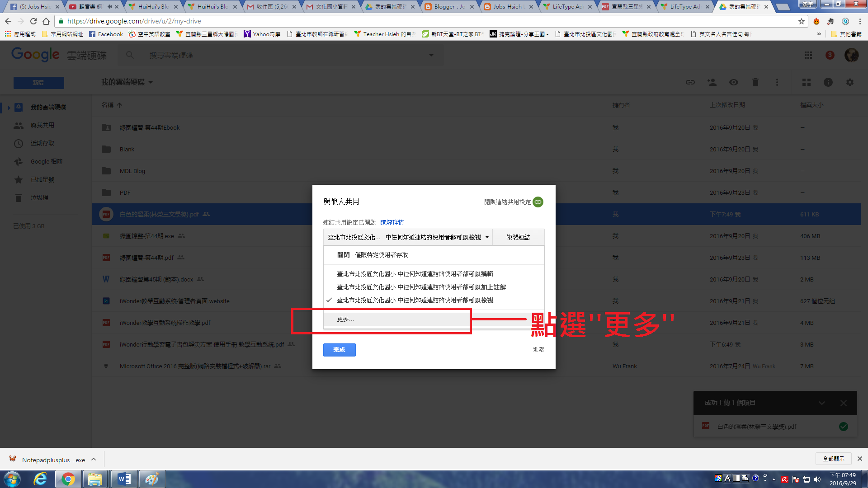Screen dimensions: 868x488
Task: Open the Yahoo奇摩 bookmark
Action: click(x=262, y=34)
